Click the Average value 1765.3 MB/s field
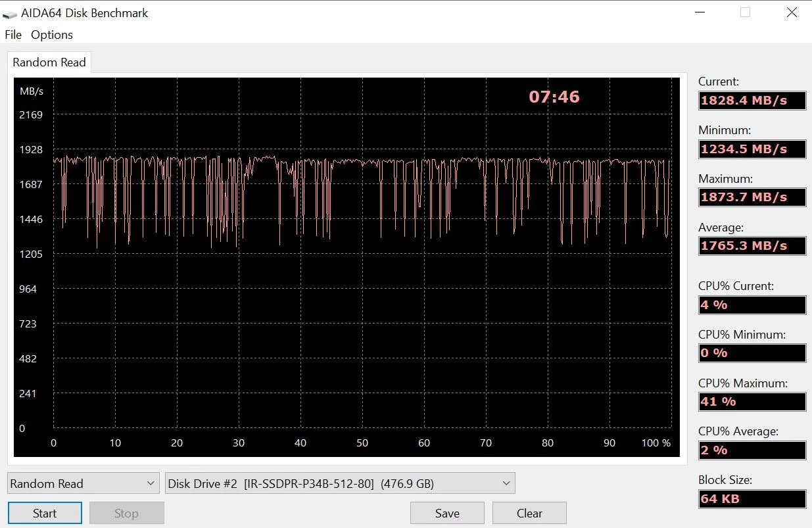812x528 pixels. 752,246
